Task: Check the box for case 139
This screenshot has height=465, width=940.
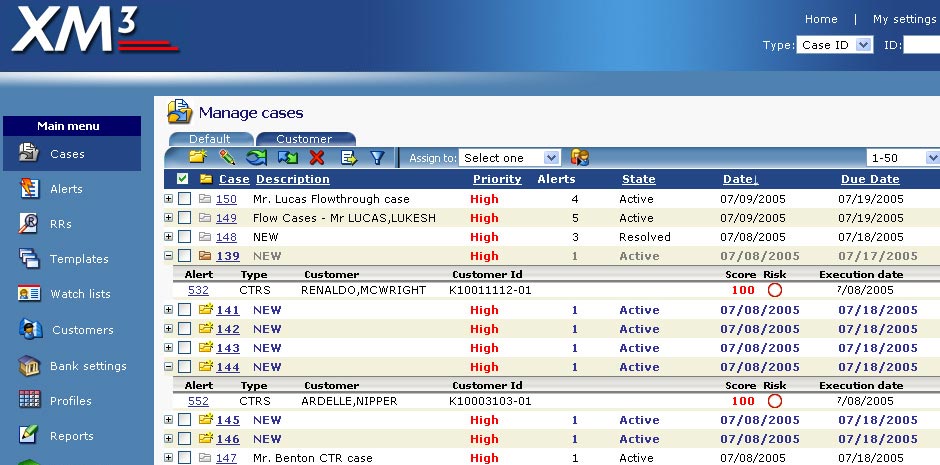Action: (x=185, y=256)
